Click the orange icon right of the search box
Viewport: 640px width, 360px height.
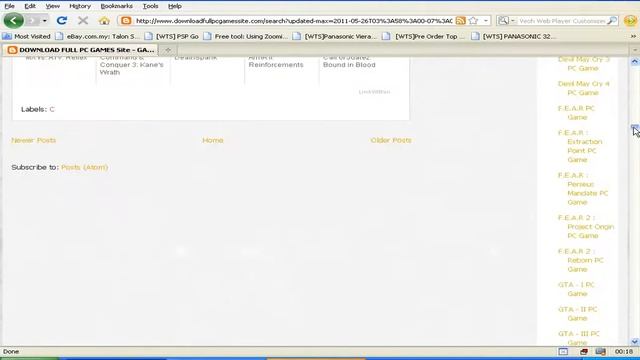tap(631, 20)
